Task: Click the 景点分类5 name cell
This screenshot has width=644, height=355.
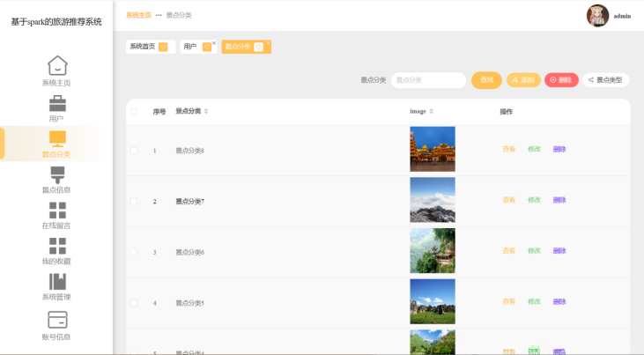Action: click(x=189, y=303)
